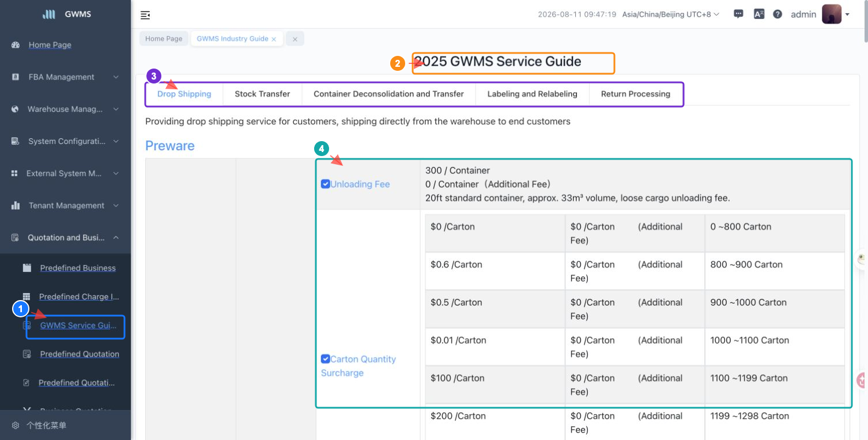Click the $0.01 /Carton cell
868x440 pixels.
[495, 347]
